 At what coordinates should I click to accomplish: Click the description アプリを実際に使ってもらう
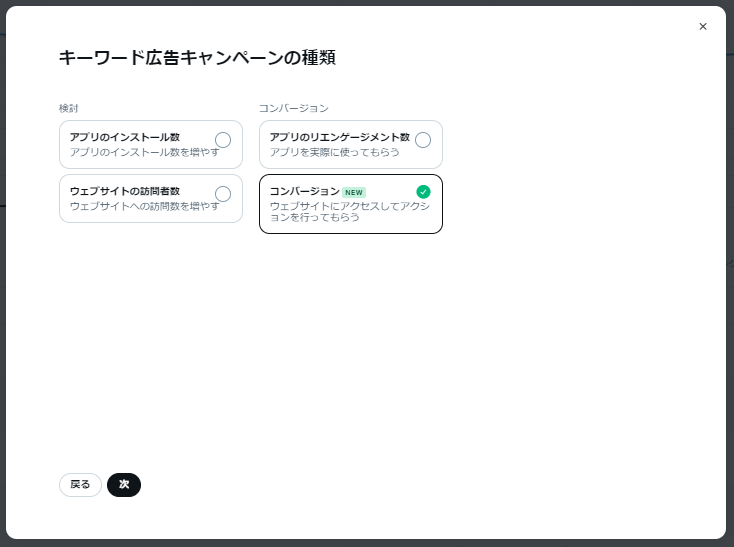tap(335, 152)
